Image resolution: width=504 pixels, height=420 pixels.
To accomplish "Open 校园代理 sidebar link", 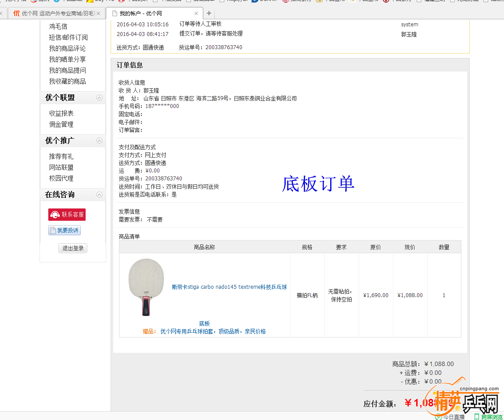I will (61, 178).
